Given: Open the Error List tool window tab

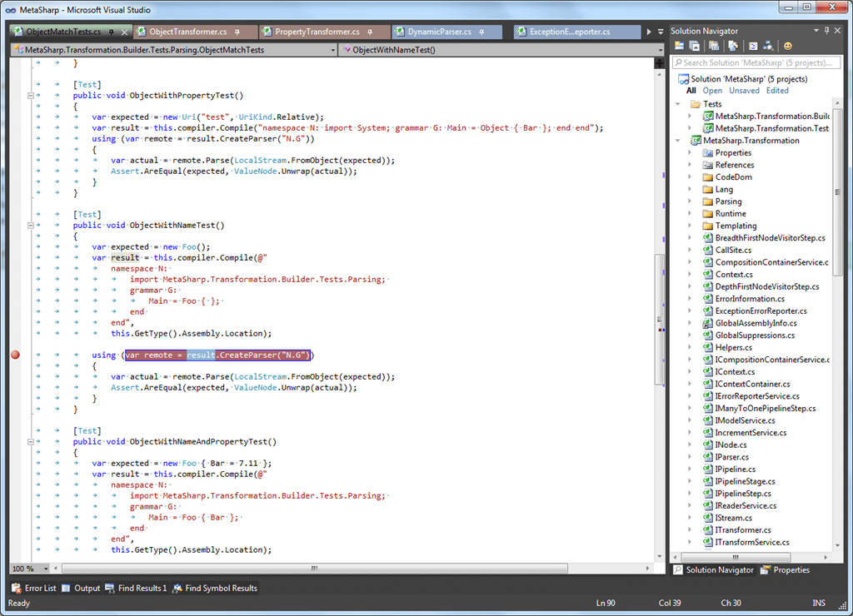Looking at the screenshot, I should point(33,589).
